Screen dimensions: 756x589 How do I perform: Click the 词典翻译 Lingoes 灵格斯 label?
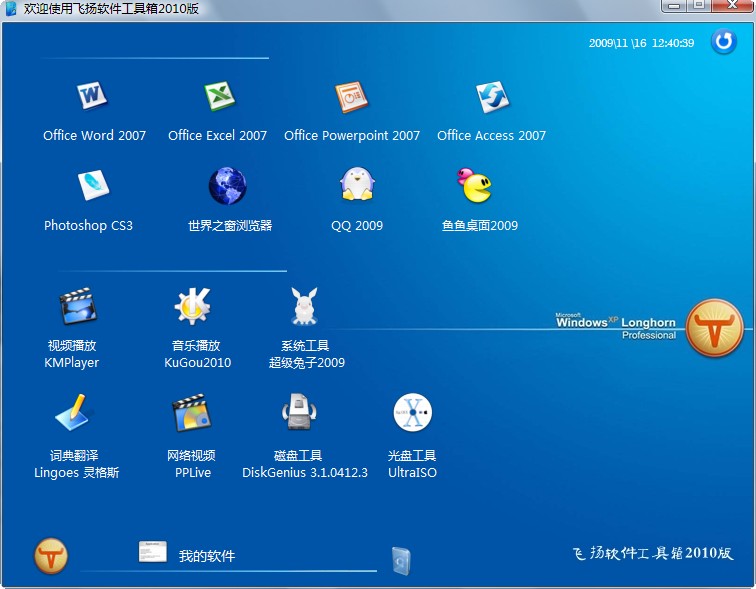point(77,464)
